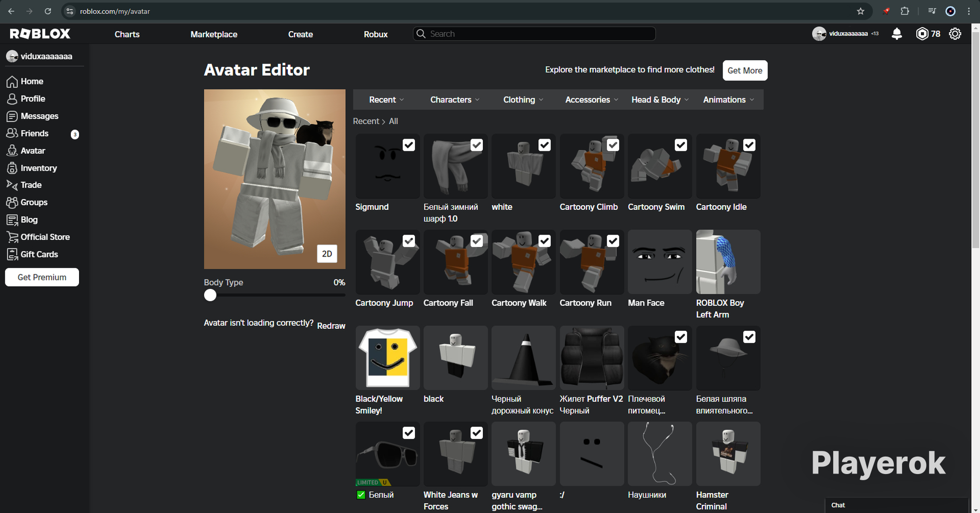
Task: Open the Marketplace tab
Action: pyautogui.click(x=214, y=34)
